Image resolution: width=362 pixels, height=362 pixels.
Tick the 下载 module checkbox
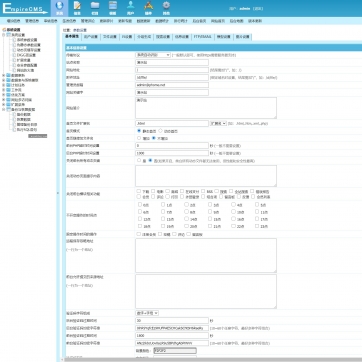tap(139, 191)
